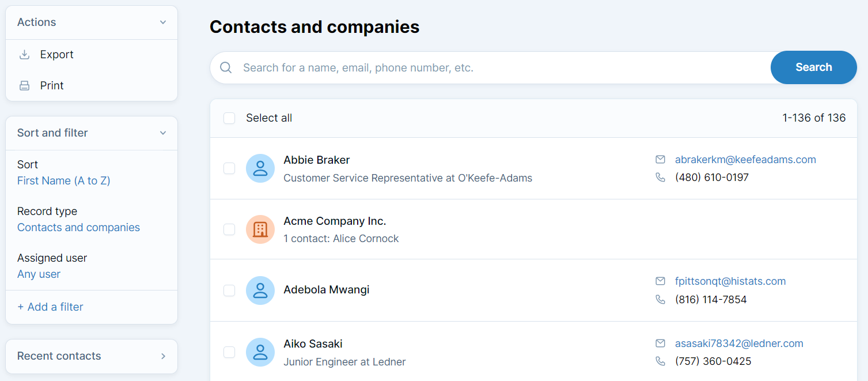
Task: Click Adebola Mwangi's avatar icon
Action: [x=260, y=291]
